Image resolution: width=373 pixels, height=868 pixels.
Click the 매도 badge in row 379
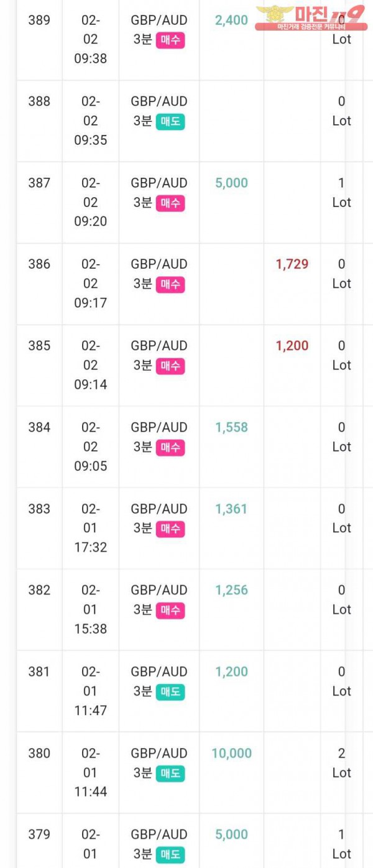pos(170,855)
